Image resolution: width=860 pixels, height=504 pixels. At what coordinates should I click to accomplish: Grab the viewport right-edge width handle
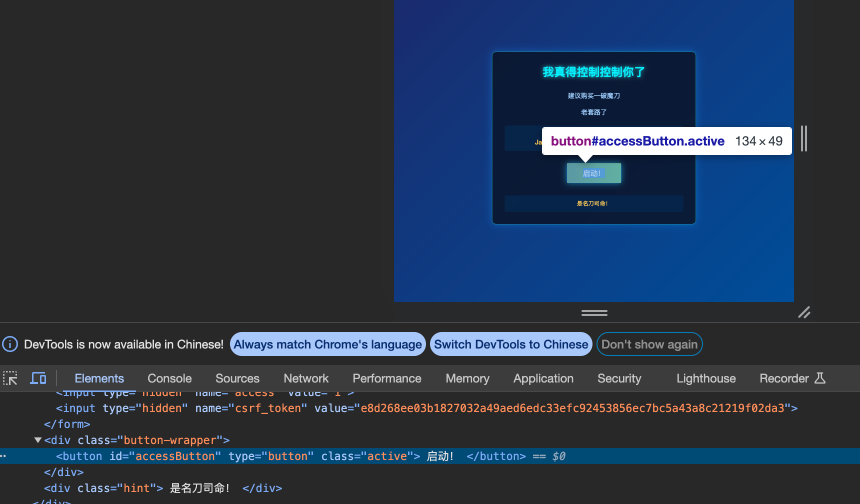(x=803, y=138)
